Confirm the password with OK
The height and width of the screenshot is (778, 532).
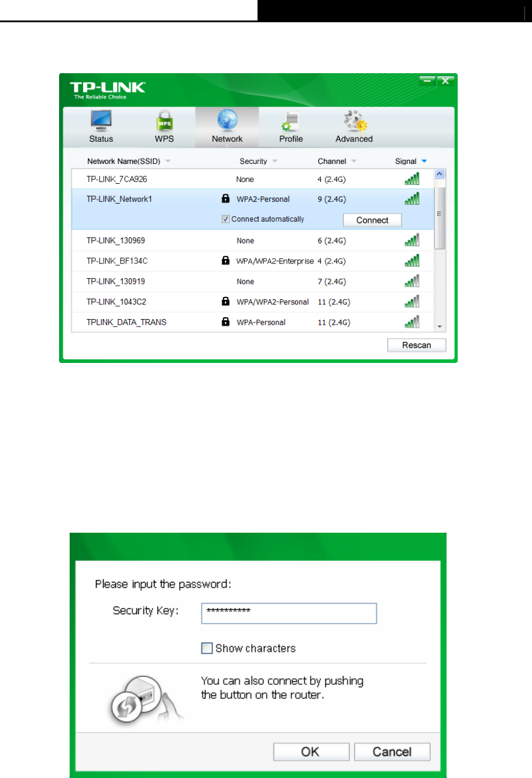(311, 752)
